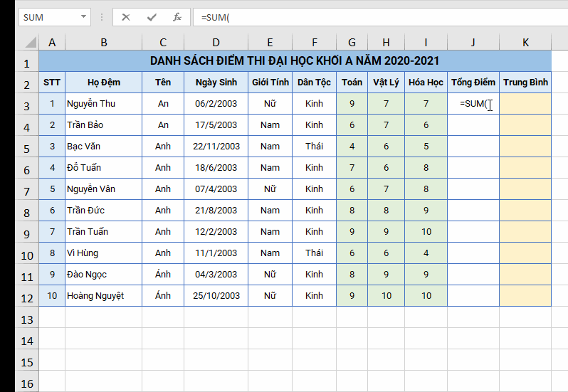Click the date 07/4/2003

pyautogui.click(x=216, y=189)
